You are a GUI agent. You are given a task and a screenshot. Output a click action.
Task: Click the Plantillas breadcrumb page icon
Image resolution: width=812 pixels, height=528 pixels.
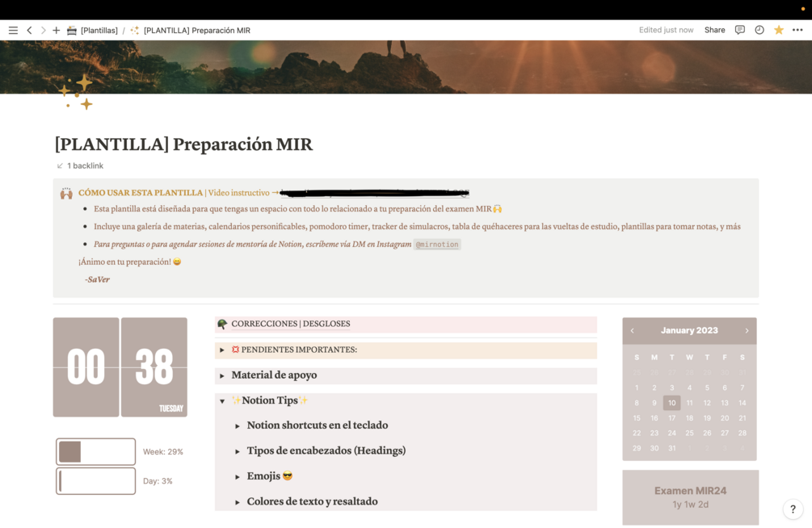pos(72,31)
